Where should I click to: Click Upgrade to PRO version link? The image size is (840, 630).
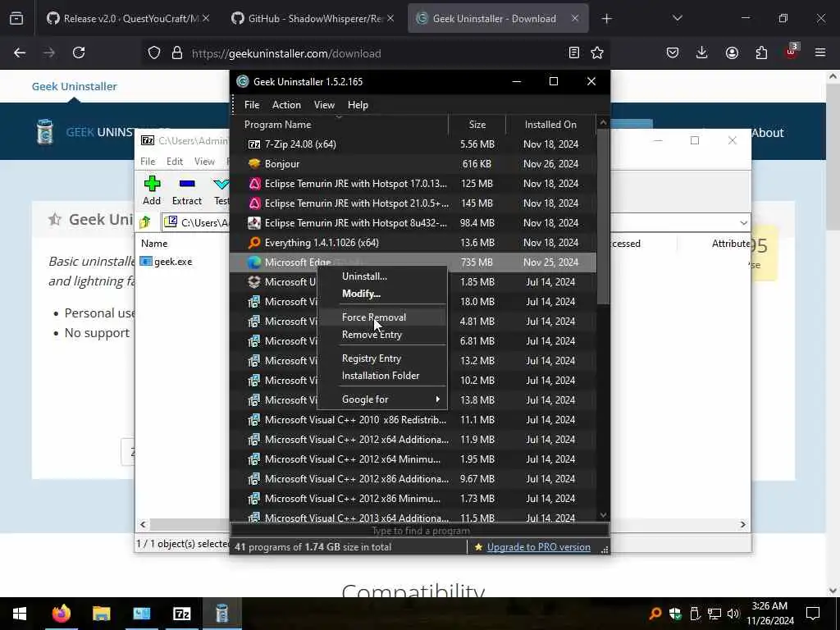point(538,547)
